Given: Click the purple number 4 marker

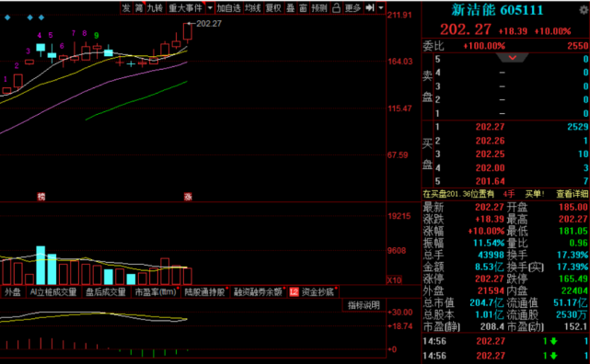Looking at the screenshot, I should tap(40, 36).
